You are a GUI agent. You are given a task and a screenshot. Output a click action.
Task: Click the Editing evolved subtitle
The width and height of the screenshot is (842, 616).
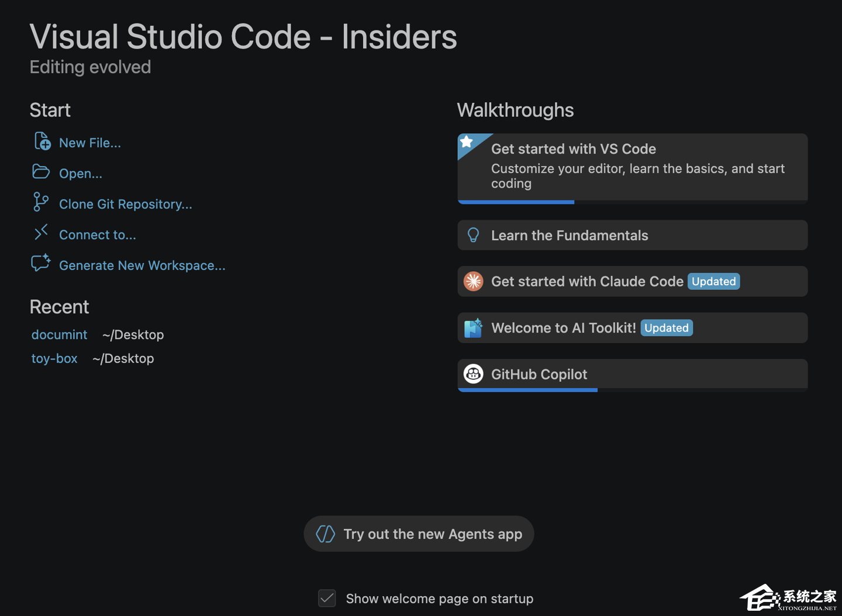[x=90, y=67]
